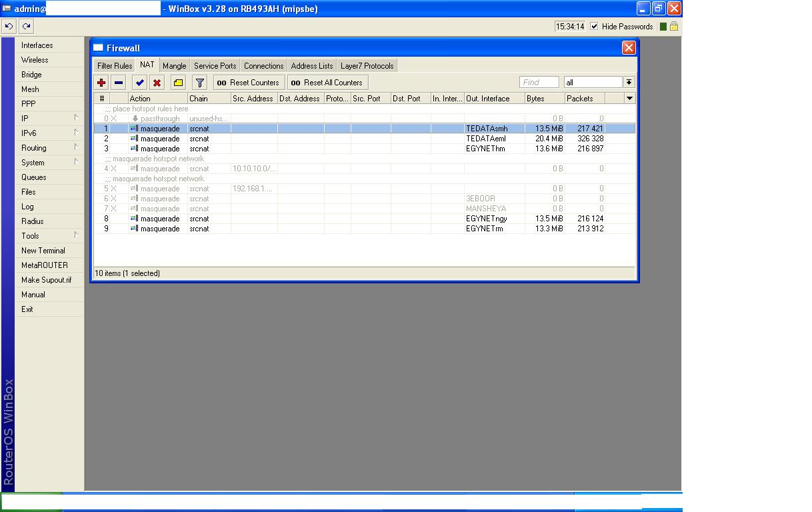Click the padlock icon in top bar
Viewport: 812px width, 512px height.
[x=673, y=27]
